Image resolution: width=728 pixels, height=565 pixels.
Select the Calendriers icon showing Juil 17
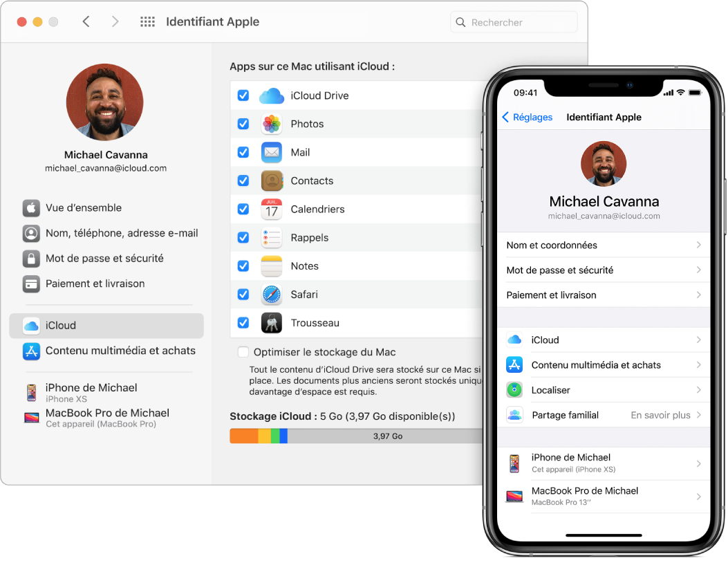271,209
